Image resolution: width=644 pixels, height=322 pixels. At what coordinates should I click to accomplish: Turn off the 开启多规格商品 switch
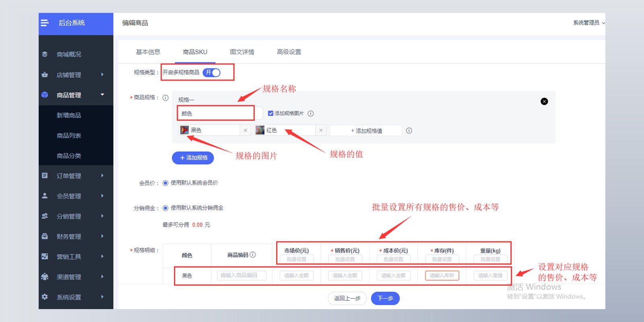[212, 72]
